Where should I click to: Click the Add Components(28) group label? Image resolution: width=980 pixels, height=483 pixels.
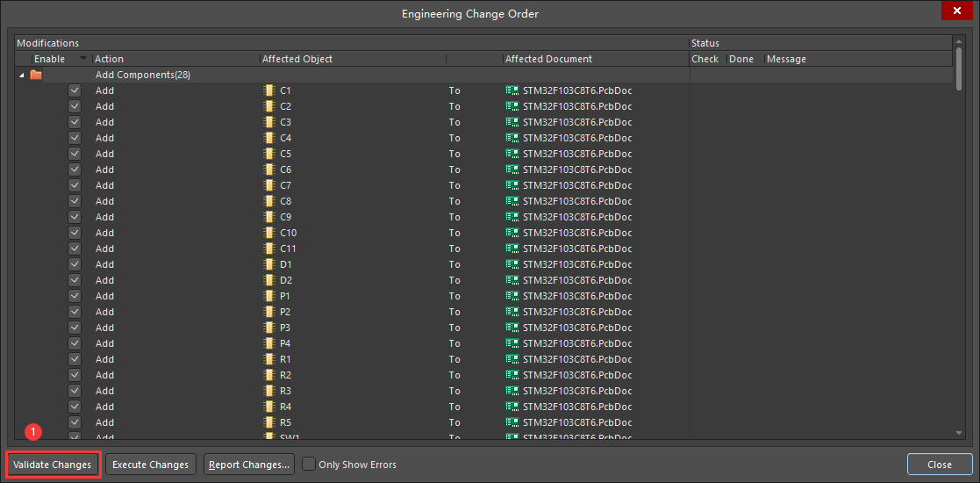point(142,75)
